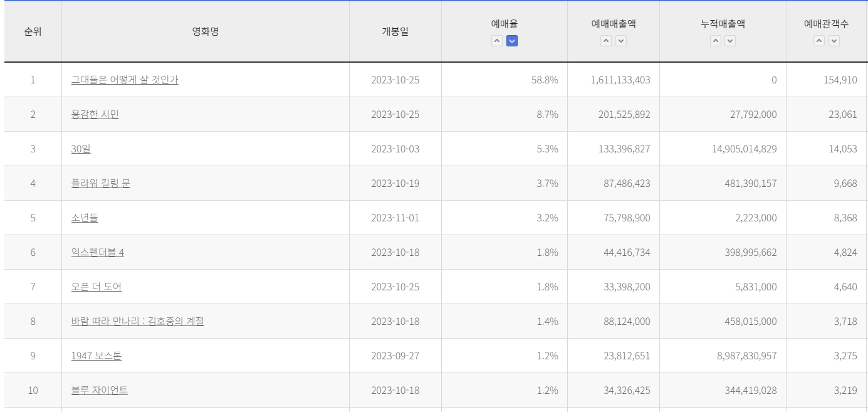Open movie 그대들은 어떻게 살 것인가
The width and height of the screenshot is (868, 412).
(125, 80)
